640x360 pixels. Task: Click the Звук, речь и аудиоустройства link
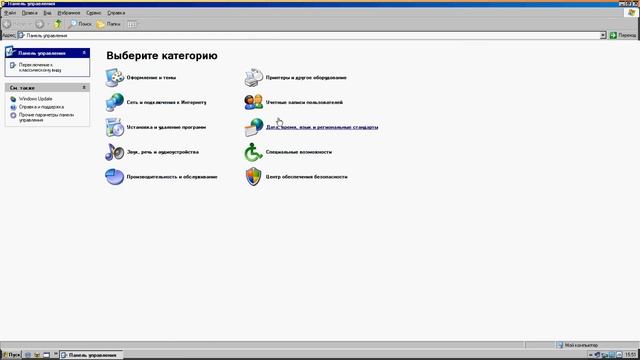(x=163, y=152)
